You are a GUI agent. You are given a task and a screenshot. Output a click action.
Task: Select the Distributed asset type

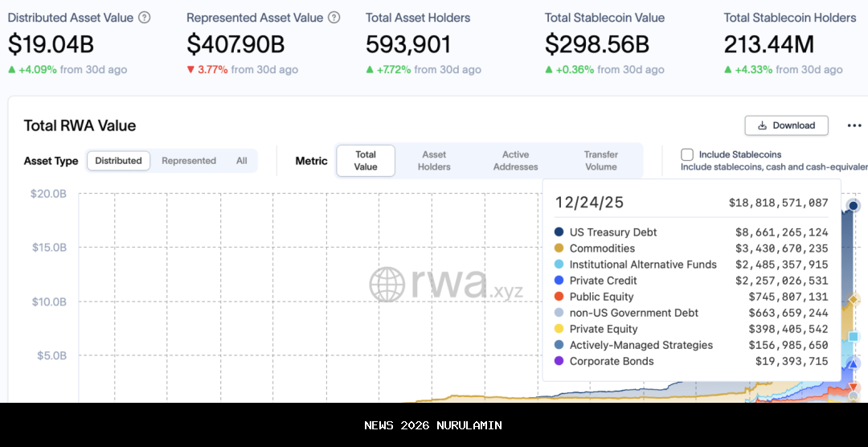[x=118, y=161]
